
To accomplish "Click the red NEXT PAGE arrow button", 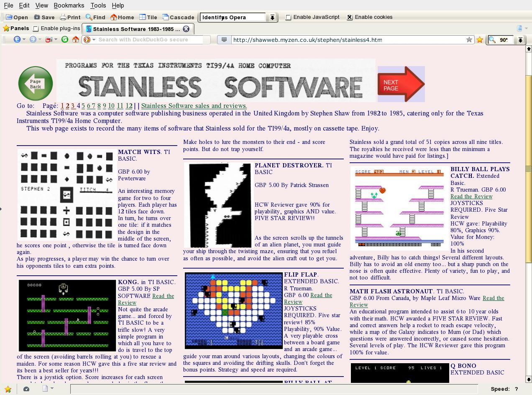I will tap(401, 84).
